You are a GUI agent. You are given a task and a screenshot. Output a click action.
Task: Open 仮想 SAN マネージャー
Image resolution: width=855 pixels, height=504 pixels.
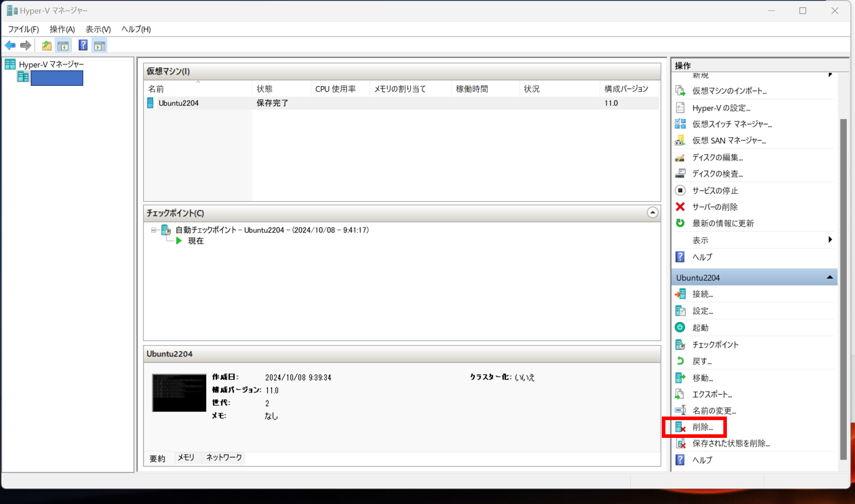point(728,141)
